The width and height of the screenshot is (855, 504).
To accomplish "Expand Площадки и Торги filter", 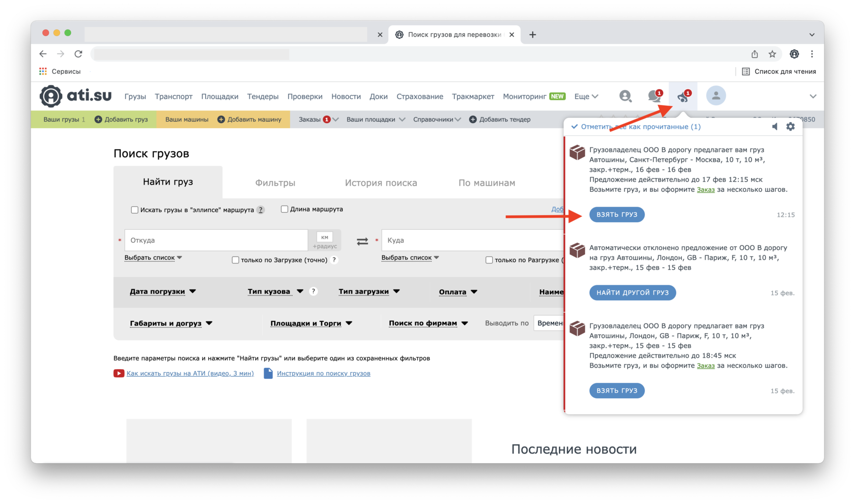I will point(311,323).
